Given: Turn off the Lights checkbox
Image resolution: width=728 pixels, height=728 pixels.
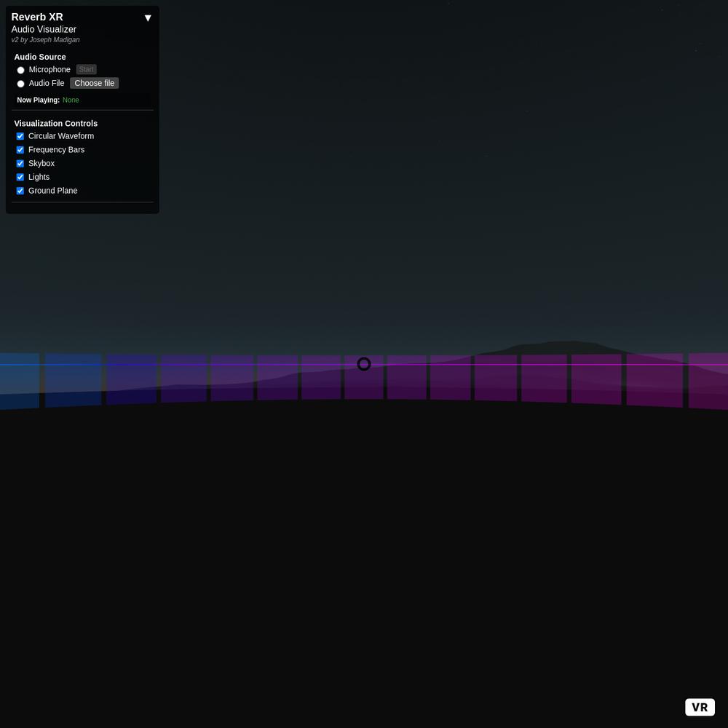Looking at the screenshot, I should tap(20, 177).
